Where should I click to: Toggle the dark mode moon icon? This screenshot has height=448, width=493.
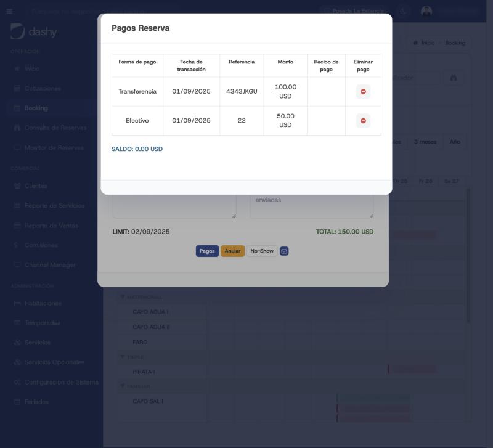403,11
